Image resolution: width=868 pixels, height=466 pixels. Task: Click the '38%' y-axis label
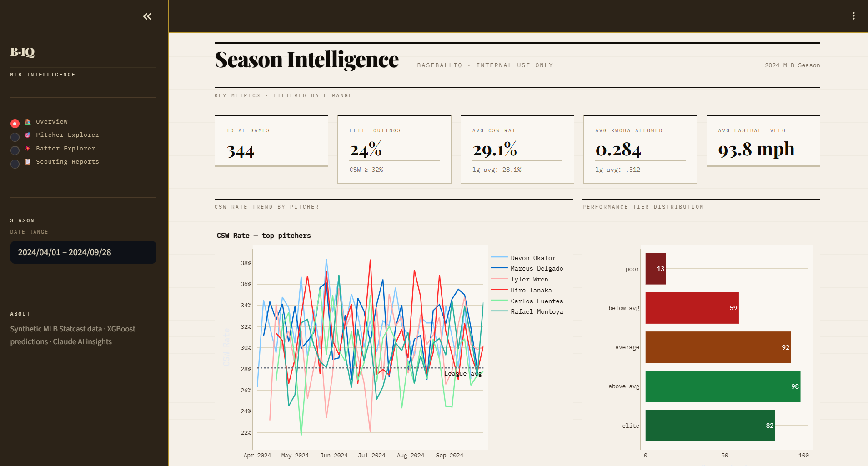(x=246, y=263)
